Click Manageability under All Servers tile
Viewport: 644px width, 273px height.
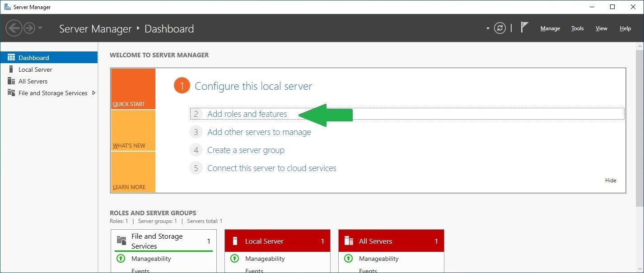(379, 259)
